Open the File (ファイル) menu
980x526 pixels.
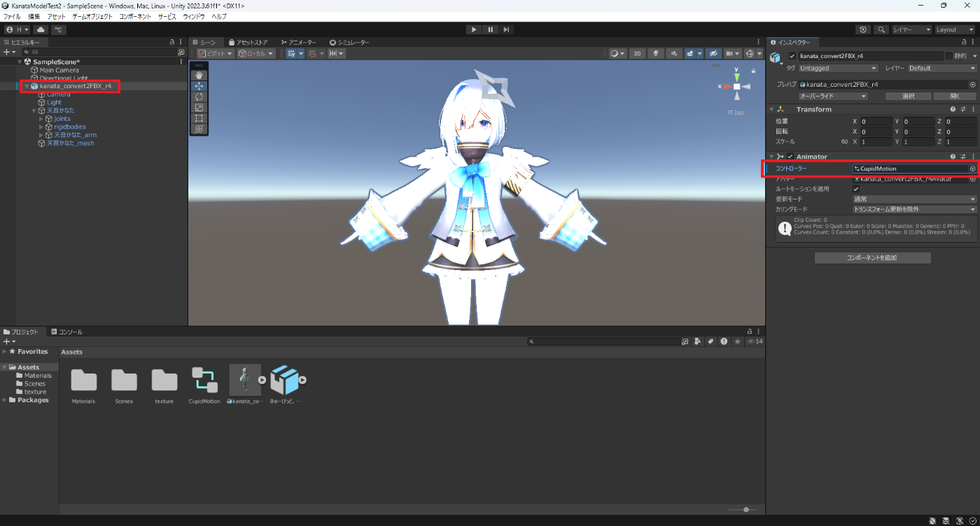click(x=12, y=16)
